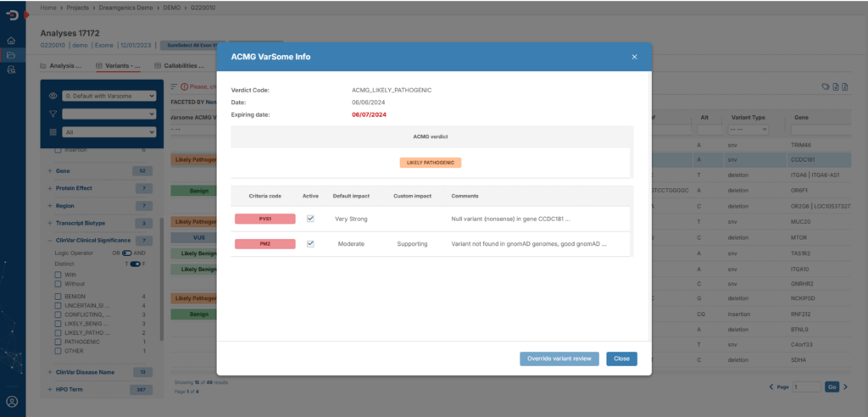Check the UNCERTAIN_SI... checkbox

tap(58, 305)
